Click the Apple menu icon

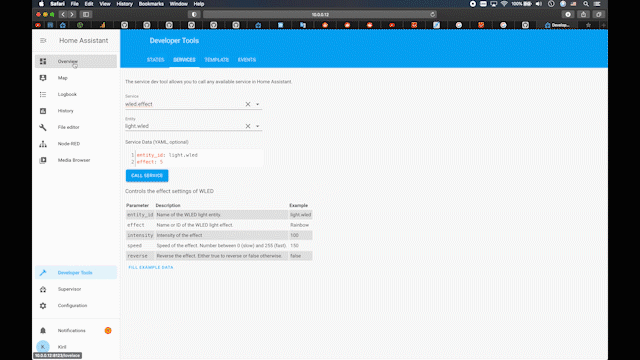click(x=41, y=4)
